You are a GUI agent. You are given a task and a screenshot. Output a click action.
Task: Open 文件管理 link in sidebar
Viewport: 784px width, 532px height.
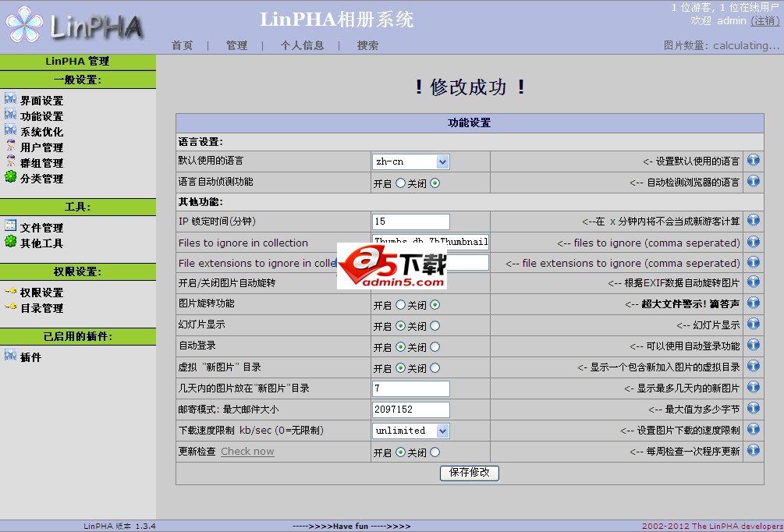[41, 228]
